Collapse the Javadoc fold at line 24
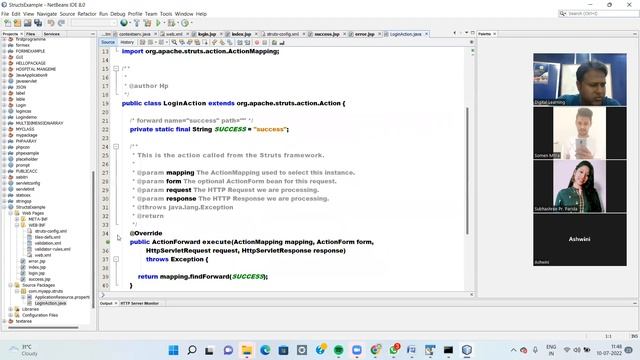This screenshot has height=360, width=640. tap(116, 147)
